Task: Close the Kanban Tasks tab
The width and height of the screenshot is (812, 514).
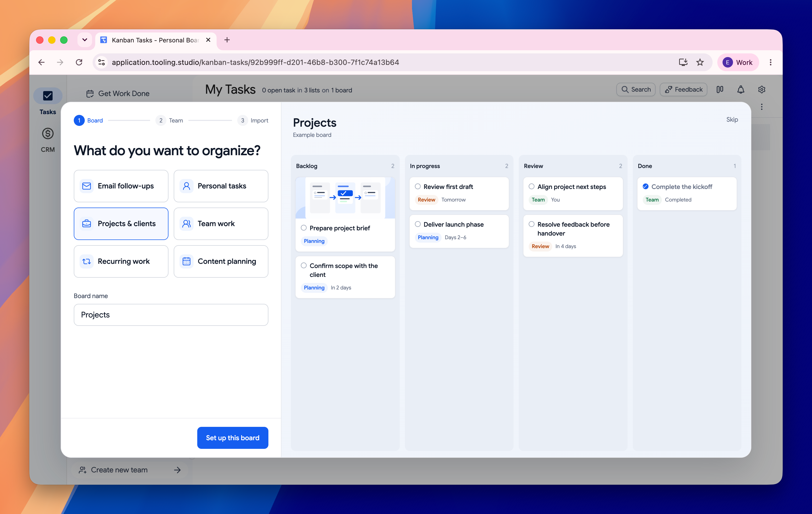Action: (208, 40)
